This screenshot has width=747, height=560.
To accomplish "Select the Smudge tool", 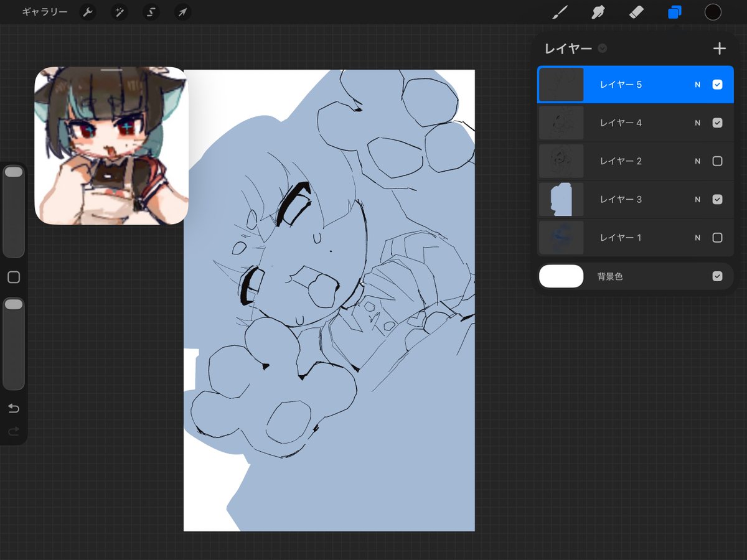I will (x=598, y=12).
